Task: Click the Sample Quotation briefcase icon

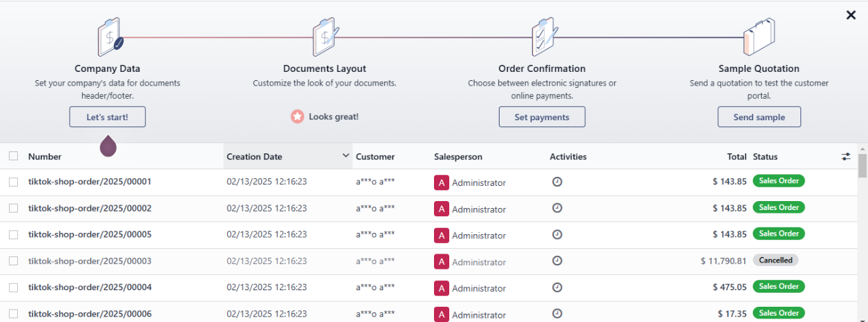Action: [x=758, y=37]
